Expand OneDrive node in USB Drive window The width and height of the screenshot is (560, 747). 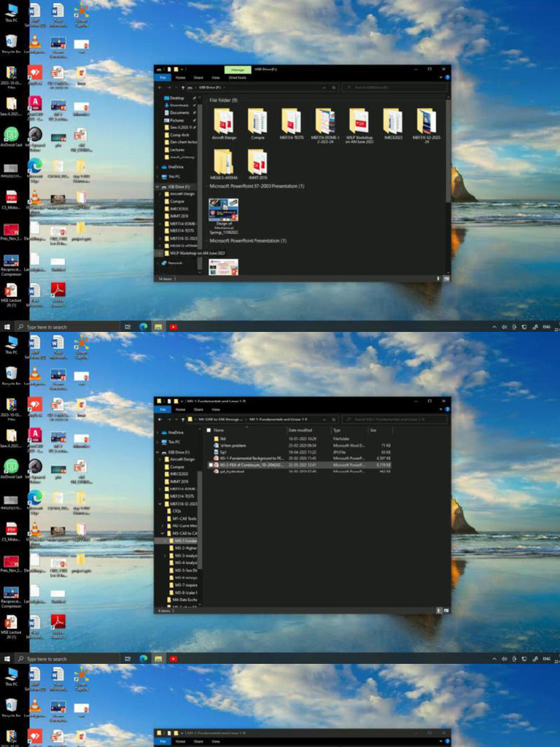point(158,167)
